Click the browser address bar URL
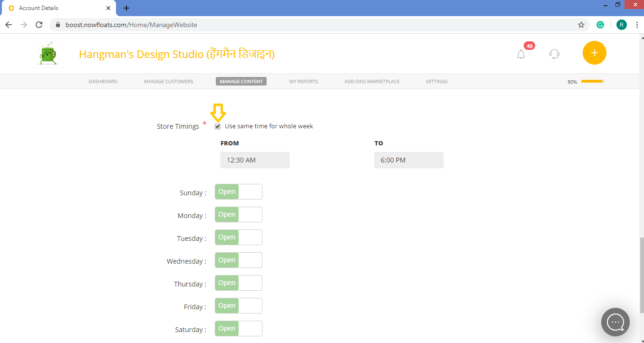 click(x=131, y=25)
